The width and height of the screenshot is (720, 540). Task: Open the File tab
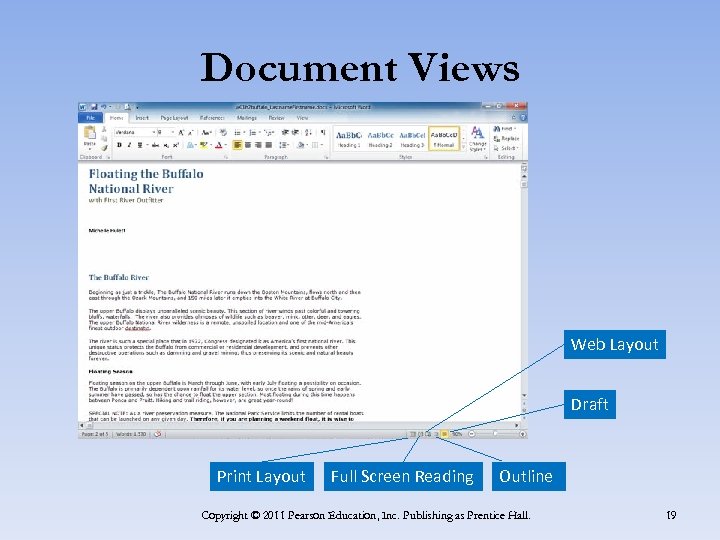pyautogui.click(x=90, y=118)
